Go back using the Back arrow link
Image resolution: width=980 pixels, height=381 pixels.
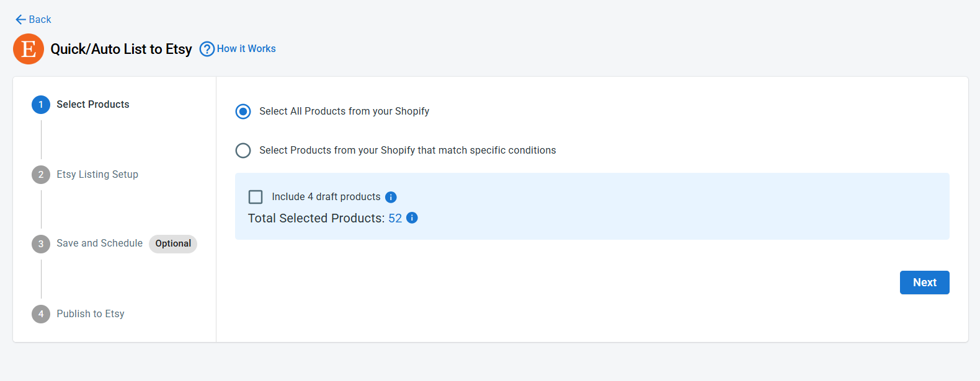tap(33, 20)
